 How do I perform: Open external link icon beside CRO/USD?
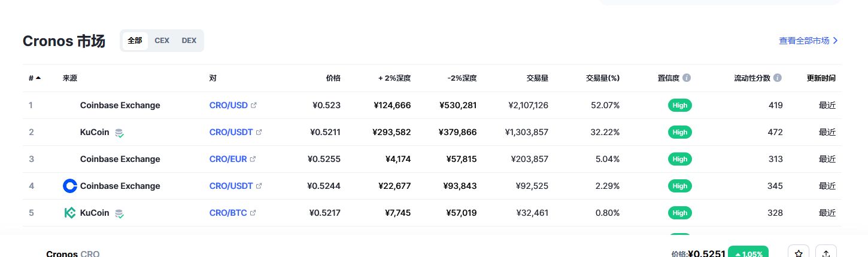pyautogui.click(x=254, y=105)
